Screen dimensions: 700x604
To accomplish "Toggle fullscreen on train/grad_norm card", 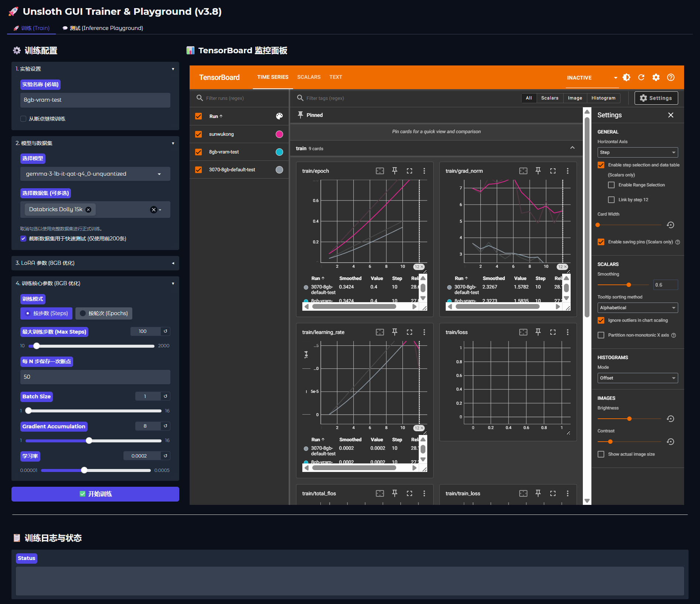I will (x=553, y=171).
